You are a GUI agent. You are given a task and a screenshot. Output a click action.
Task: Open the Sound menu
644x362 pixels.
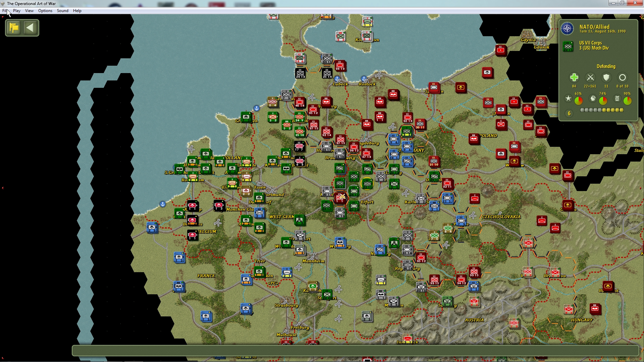pos(62,11)
